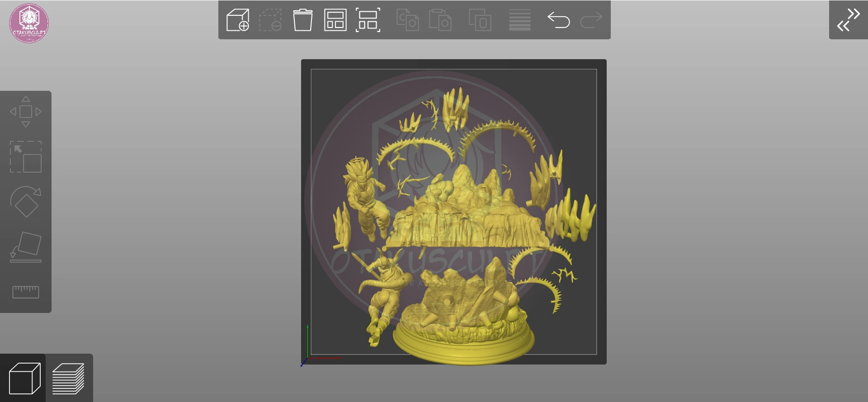This screenshot has width=868, height=402.
Task: Open the ruler measure tool
Action: pos(26,292)
